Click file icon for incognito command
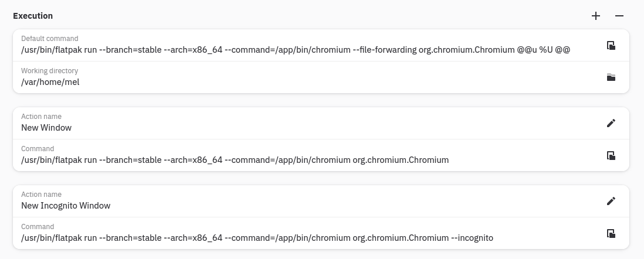The width and height of the screenshot is (644, 259). tap(611, 234)
